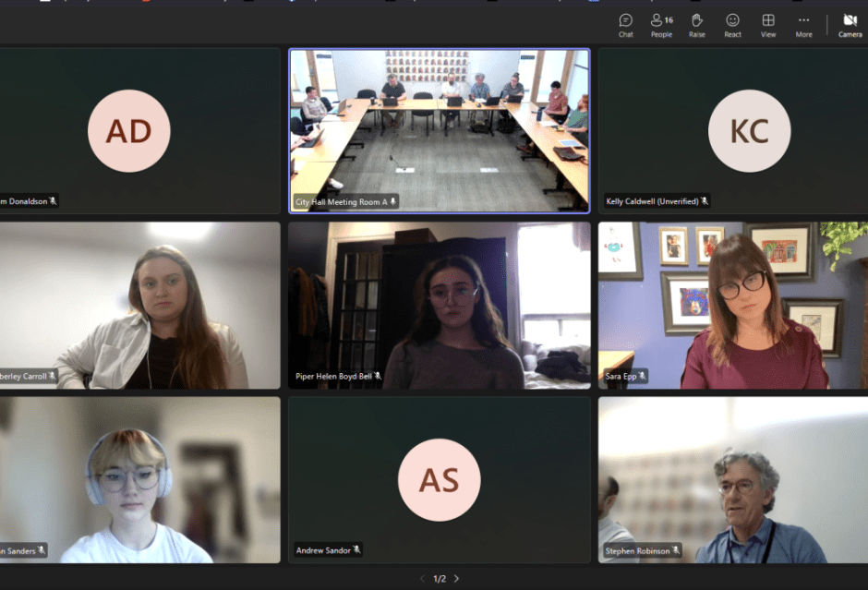The image size is (868, 590).
Task: Click the Stephen Robinson name label
Action: [637, 551]
